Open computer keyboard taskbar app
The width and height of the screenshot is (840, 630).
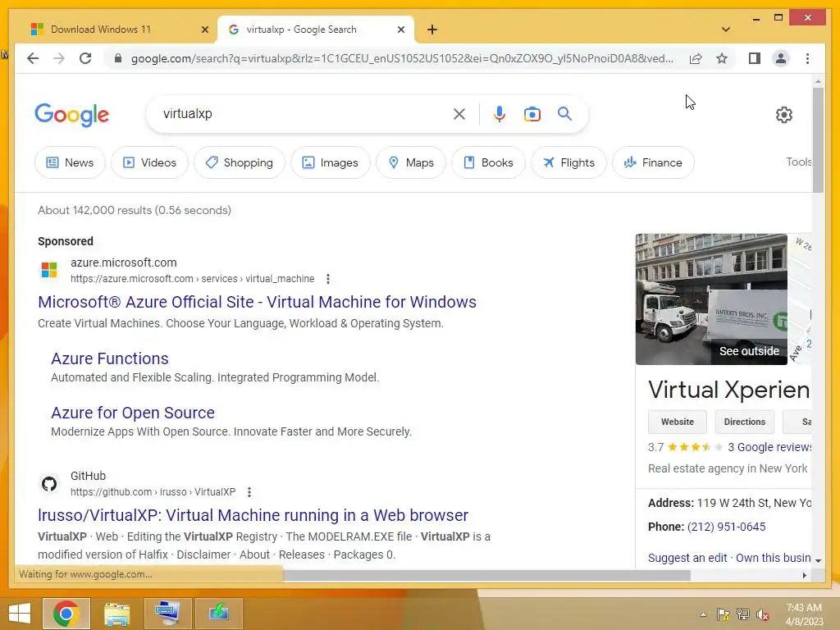[x=167, y=614]
